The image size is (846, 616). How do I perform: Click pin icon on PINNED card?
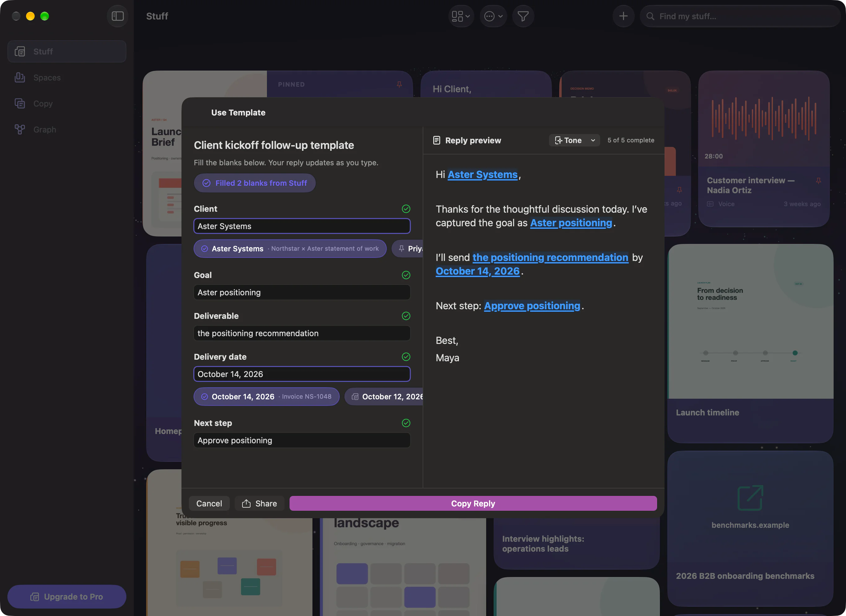click(399, 85)
